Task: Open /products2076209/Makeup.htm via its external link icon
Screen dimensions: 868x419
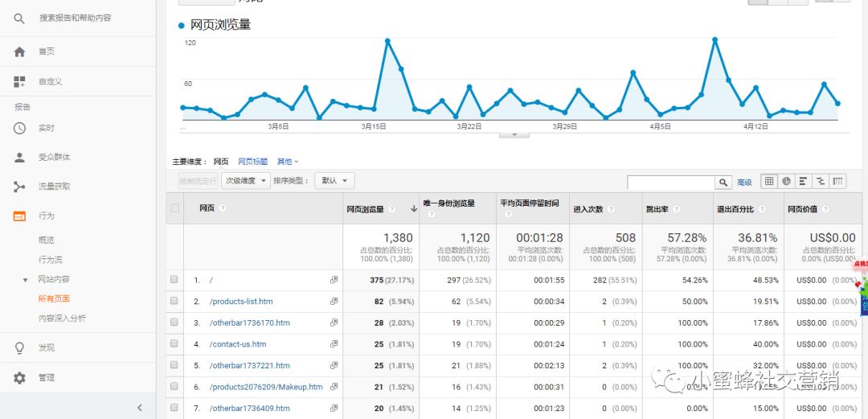Action: pyautogui.click(x=334, y=387)
